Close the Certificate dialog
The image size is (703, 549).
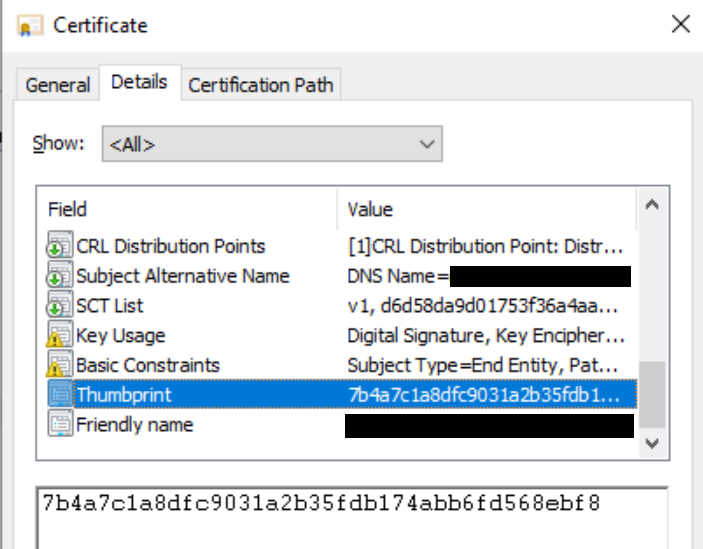coord(681,24)
